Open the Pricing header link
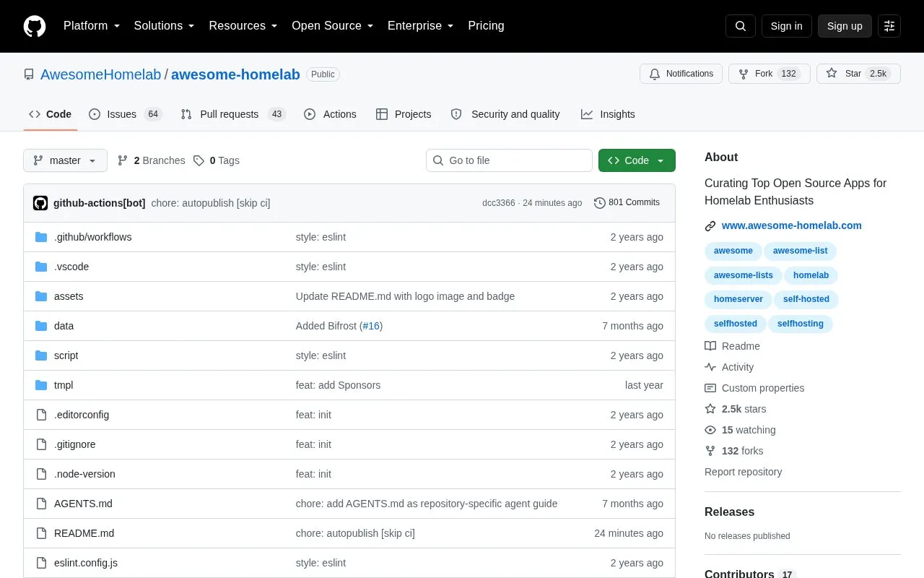The width and height of the screenshot is (924, 578). [x=486, y=26]
